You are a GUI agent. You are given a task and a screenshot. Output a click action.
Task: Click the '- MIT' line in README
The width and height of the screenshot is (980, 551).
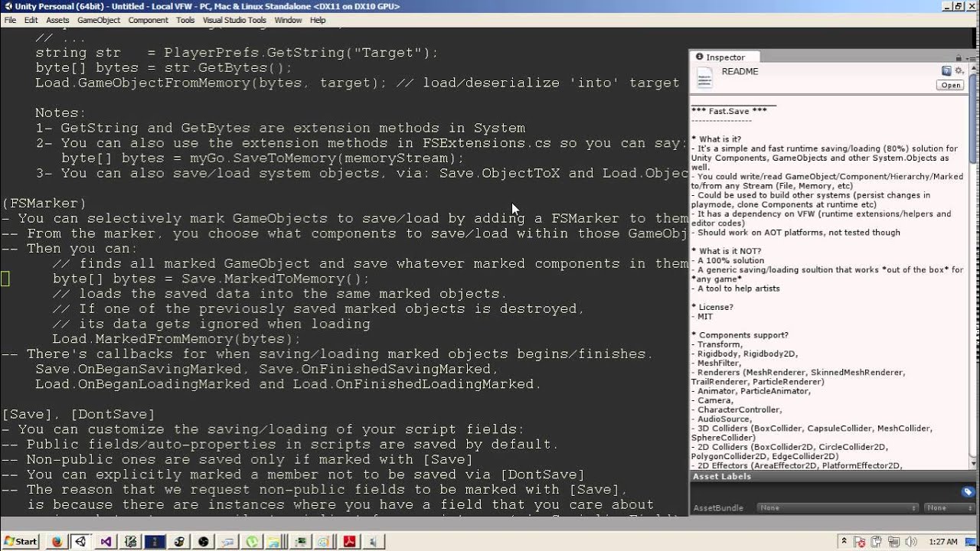702,317
